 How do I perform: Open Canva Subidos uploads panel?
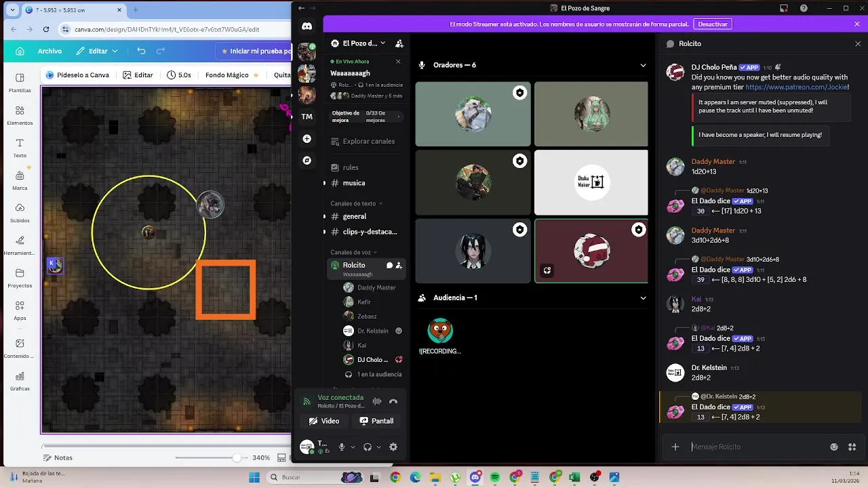coord(20,213)
